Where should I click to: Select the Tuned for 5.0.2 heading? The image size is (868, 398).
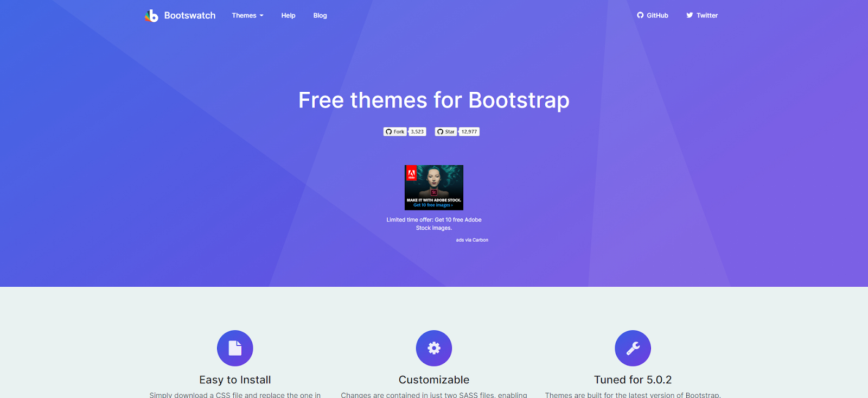click(x=633, y=380)
